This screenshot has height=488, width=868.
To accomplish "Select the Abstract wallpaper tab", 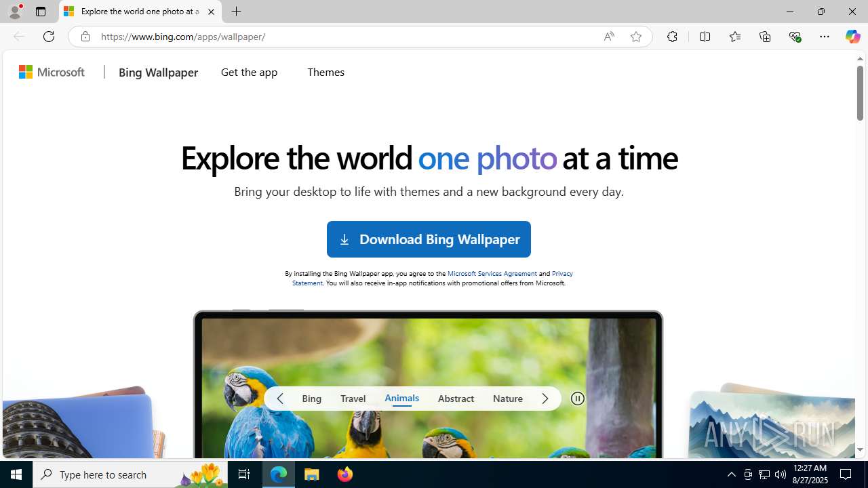I will click(x=456, y=399).
